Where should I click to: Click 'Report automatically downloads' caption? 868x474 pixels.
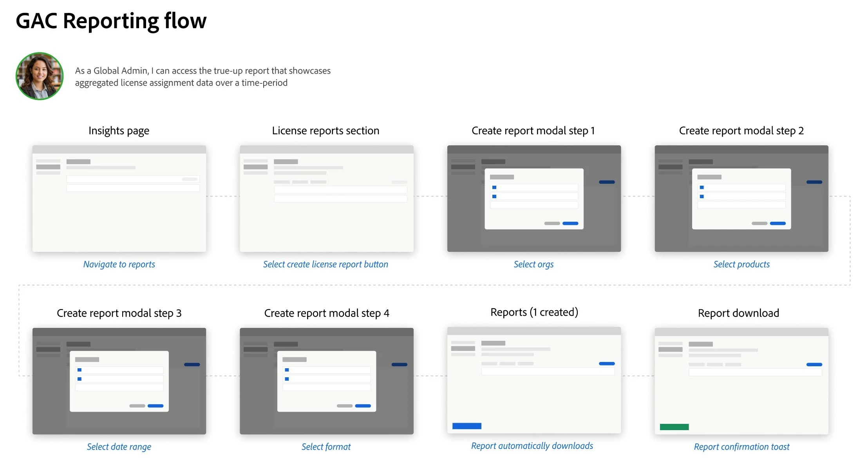pyautogui.click(x=532, y=446)
